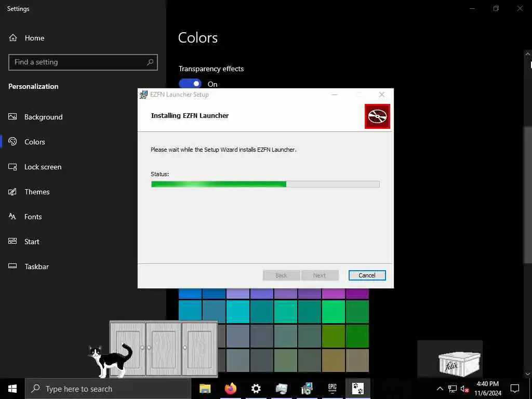Open the Windows Start menu

(12, 389)
